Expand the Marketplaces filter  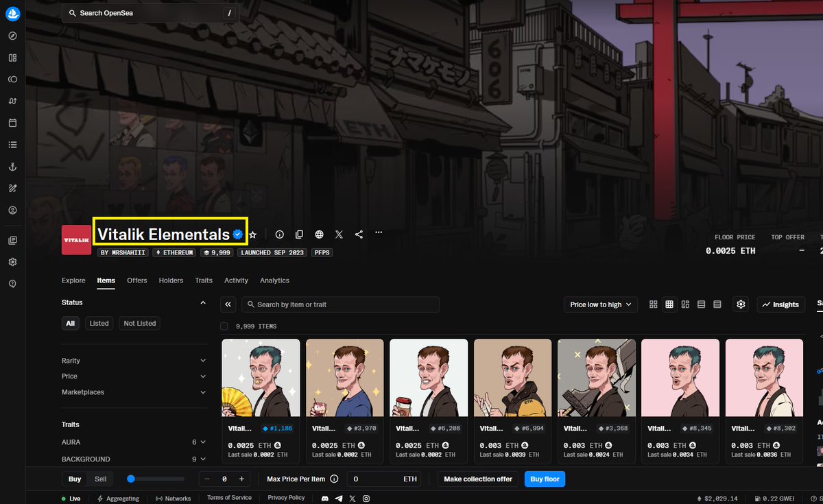tap(134, 392)
